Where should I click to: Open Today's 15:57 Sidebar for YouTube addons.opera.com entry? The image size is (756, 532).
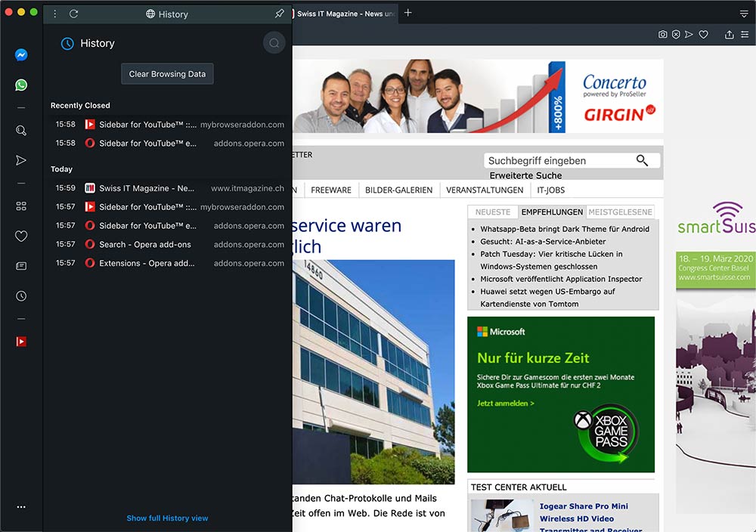point(167,225)
